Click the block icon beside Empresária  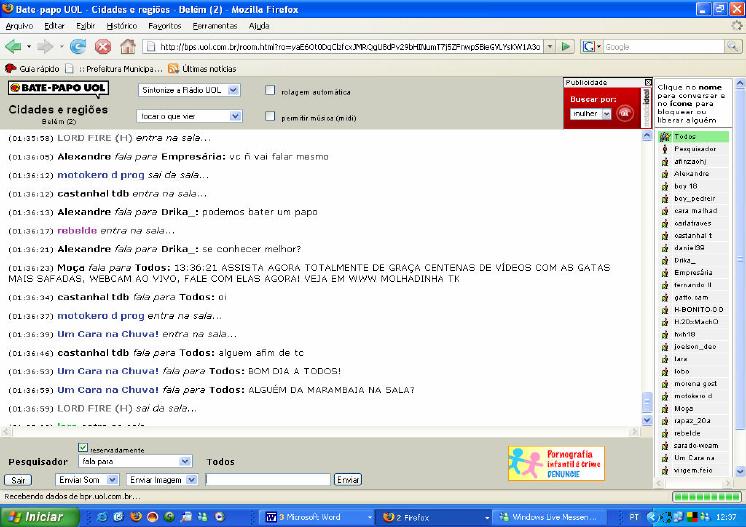tap(665, 273)
